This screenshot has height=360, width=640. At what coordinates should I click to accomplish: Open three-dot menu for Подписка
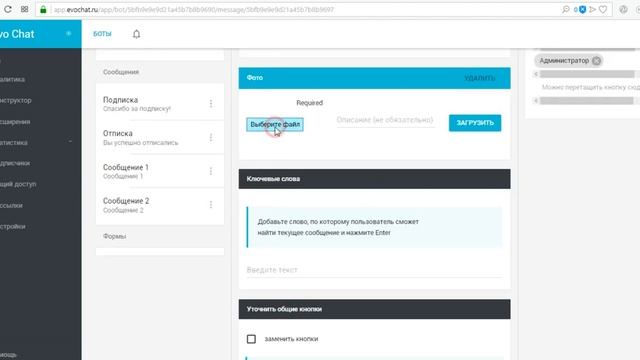[x=211, y=104]
